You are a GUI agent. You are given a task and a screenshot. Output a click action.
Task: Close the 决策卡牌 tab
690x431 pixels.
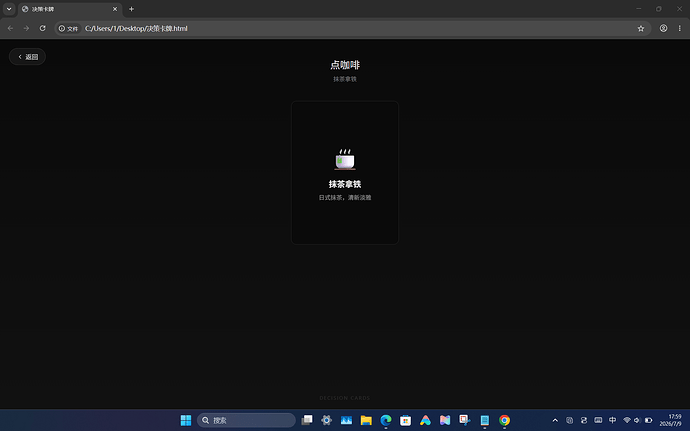115,9
